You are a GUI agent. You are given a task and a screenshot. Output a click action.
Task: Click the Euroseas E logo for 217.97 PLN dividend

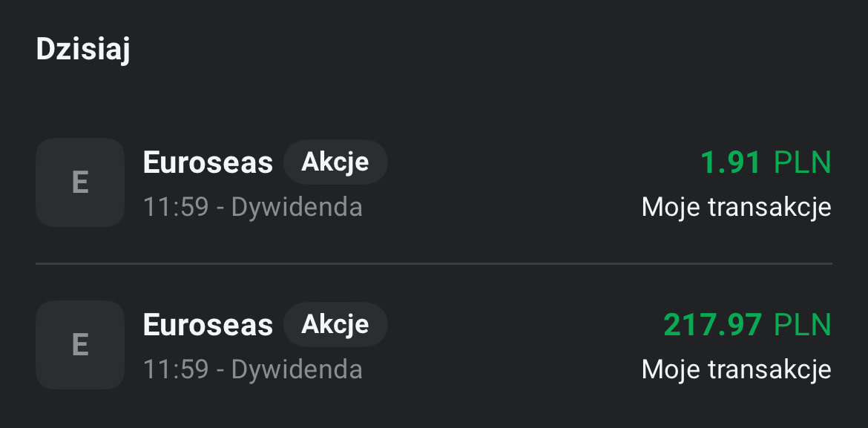(80, 345)
